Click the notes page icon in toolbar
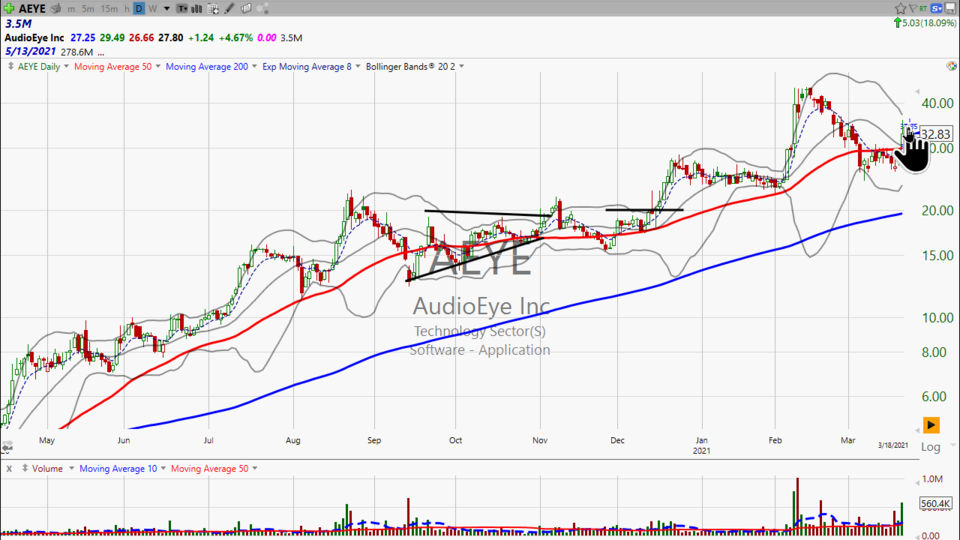 [246, 9]
